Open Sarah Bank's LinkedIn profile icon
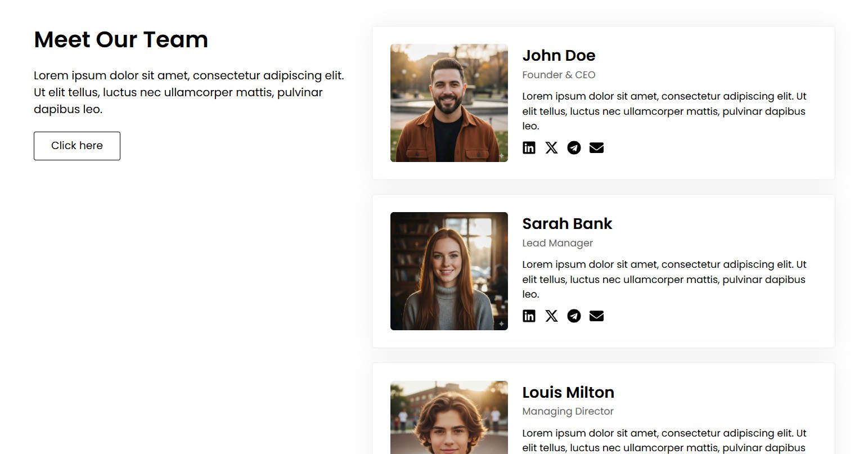The image size is (868, 454). point(529,316)
